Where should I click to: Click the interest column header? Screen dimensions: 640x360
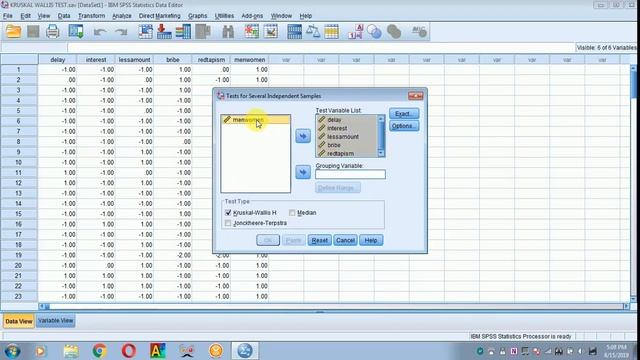(96, 60)
